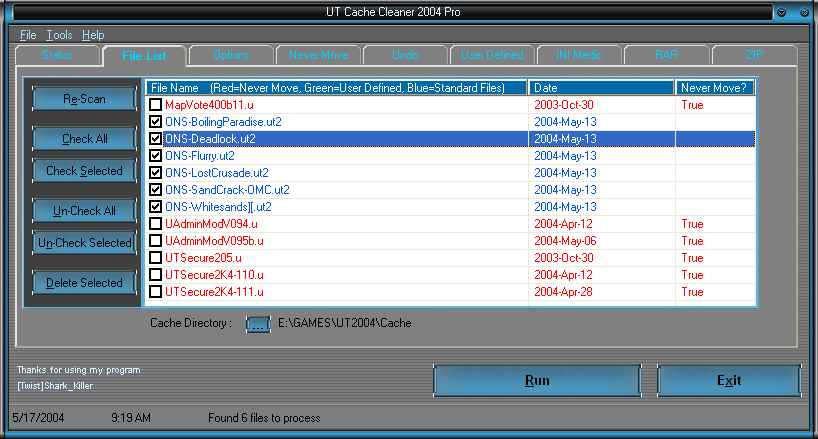Click the 2004-May-06 date cell
818x439 pixels.
click(x=565, y=240)
